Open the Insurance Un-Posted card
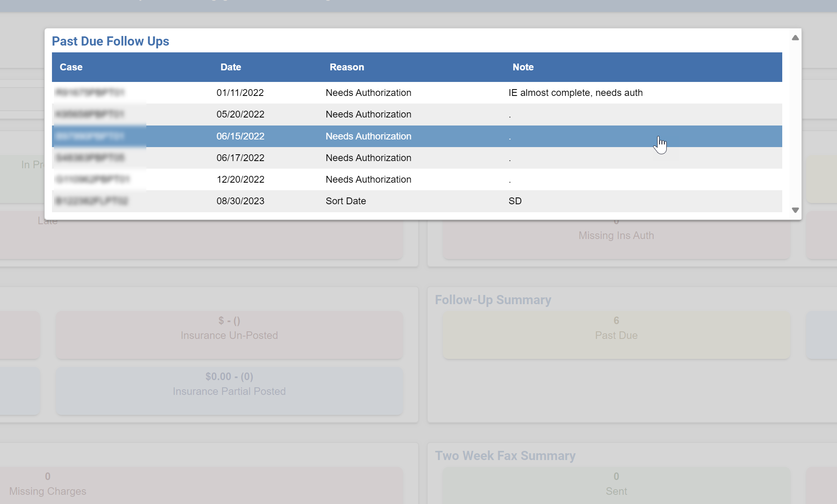This screenshot has width=837, height=504. click(x=229, y=335)
